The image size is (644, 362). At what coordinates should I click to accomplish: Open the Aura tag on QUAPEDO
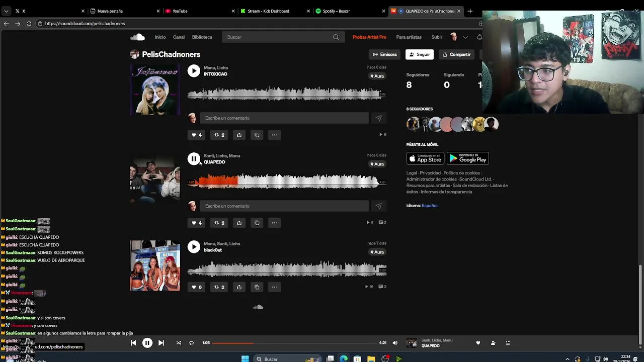[x=377, y=164]
